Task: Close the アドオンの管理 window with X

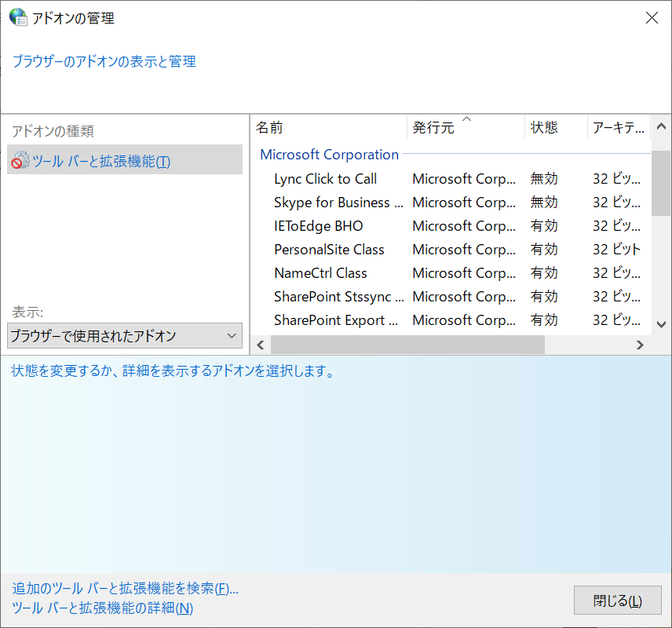Action: (652, 17)
